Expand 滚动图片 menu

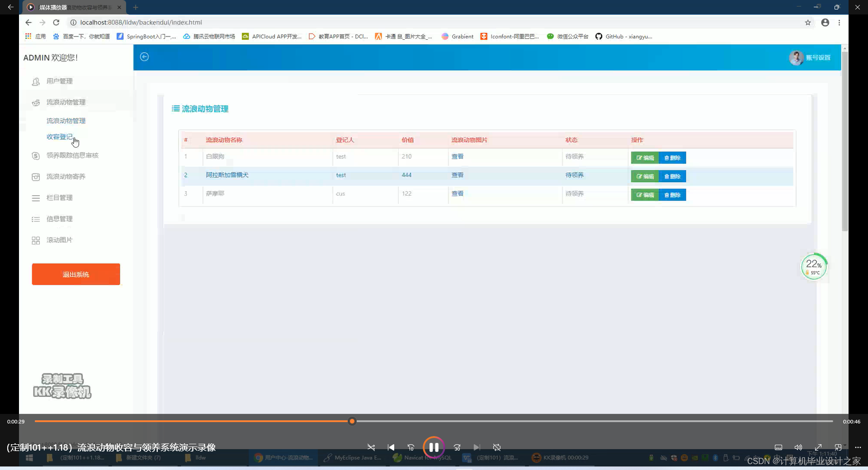[x=59, y=240]
